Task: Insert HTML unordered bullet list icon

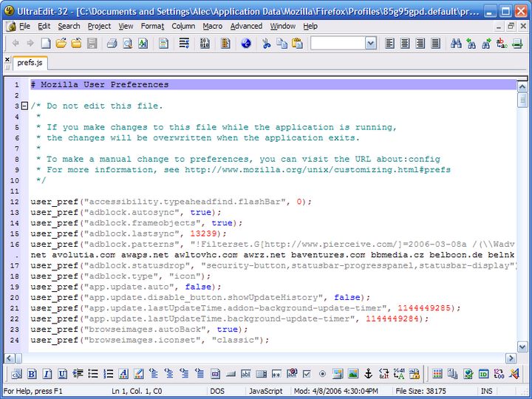Action: pos(93,374)
